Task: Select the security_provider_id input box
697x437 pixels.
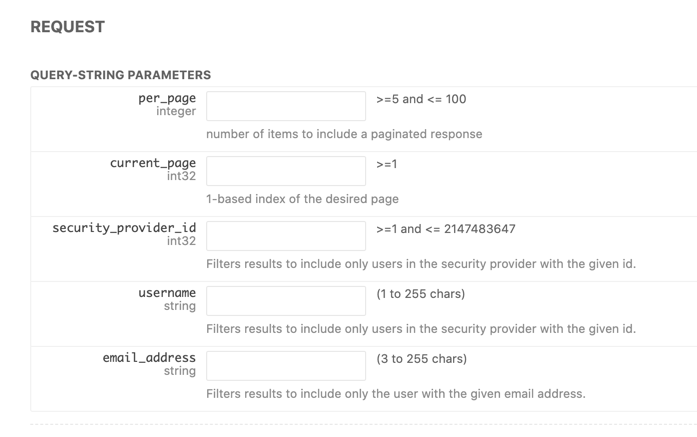Action: click(x=286, y=236)
